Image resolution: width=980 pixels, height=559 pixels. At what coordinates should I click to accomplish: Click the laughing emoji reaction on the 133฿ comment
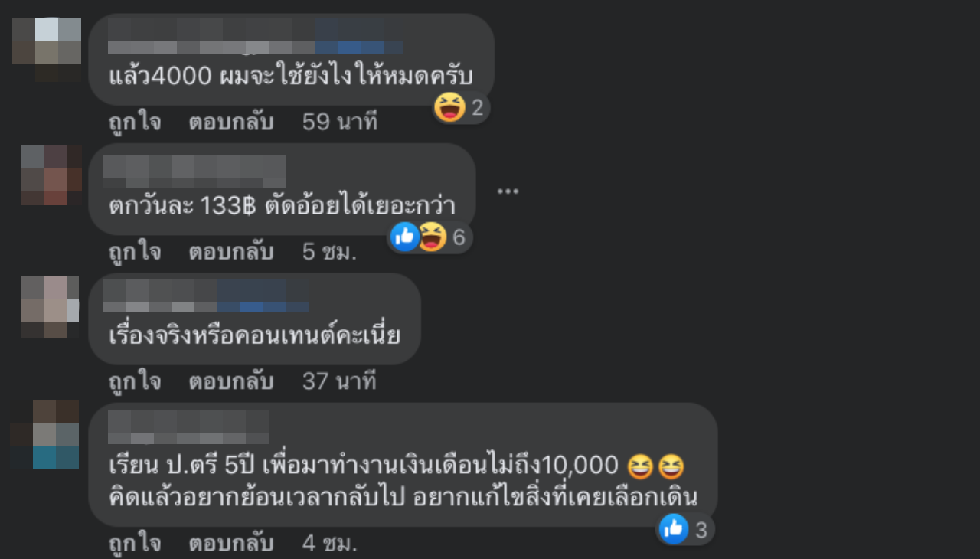pyautogui.click(x=432, y=237)
